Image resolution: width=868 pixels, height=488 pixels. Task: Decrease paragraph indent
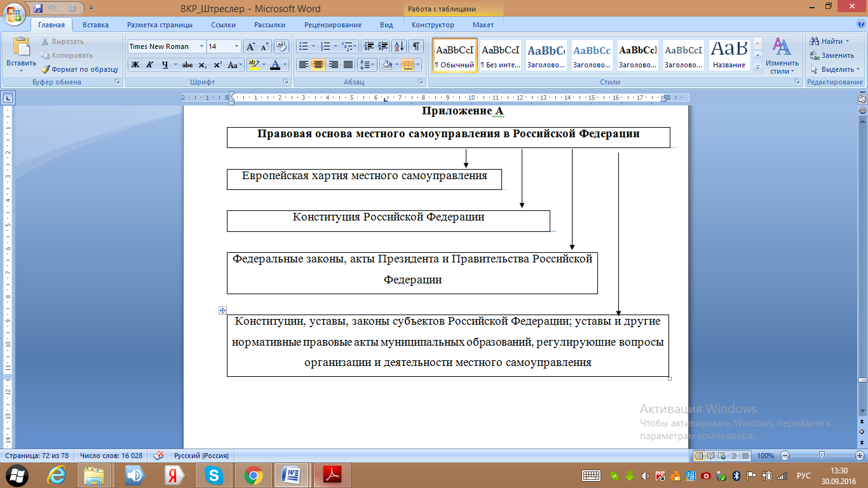[369, 46]
